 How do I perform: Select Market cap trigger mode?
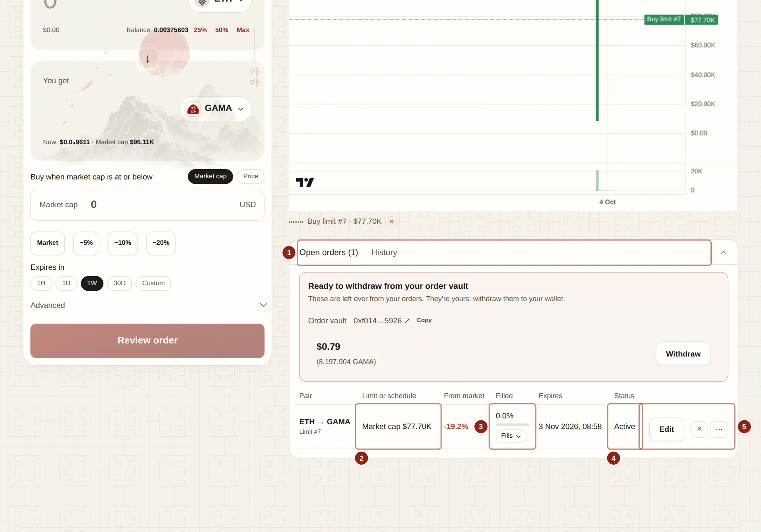[x=210, y=176]
